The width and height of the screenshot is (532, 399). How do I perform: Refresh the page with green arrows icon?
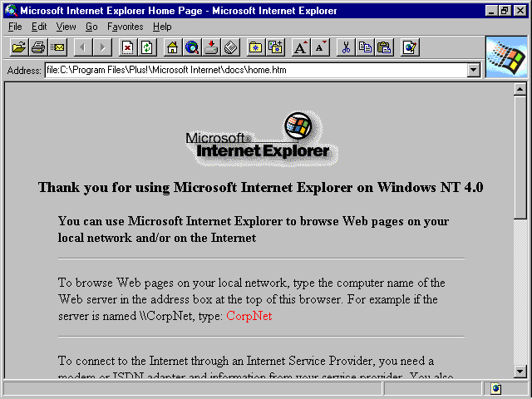coord(147,47)
